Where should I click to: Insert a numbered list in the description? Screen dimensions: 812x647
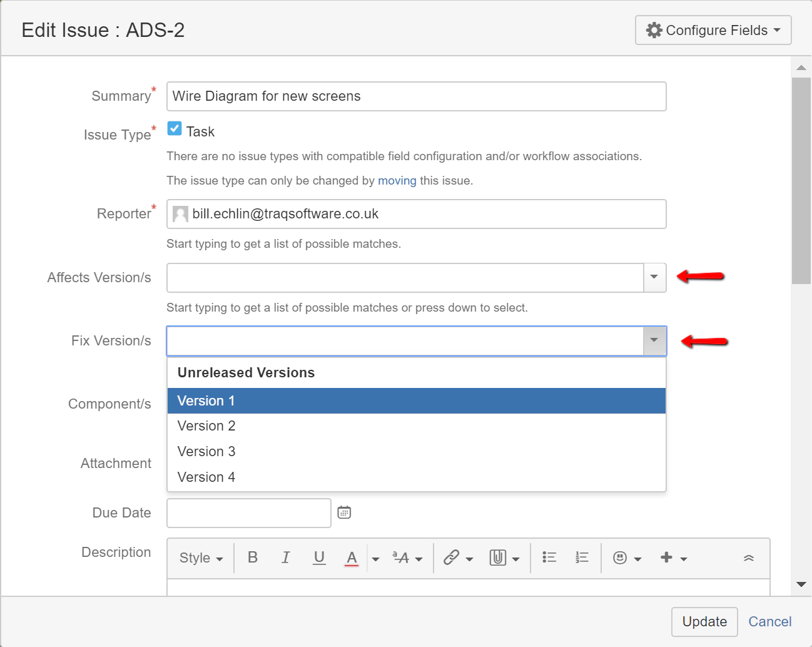(581, 558)
